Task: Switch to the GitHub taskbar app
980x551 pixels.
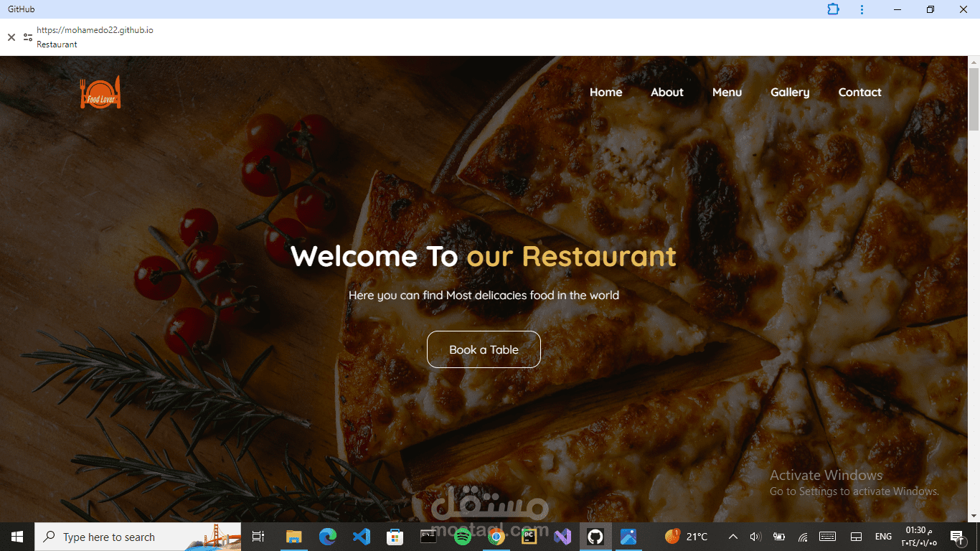Action: coord(595,537)
